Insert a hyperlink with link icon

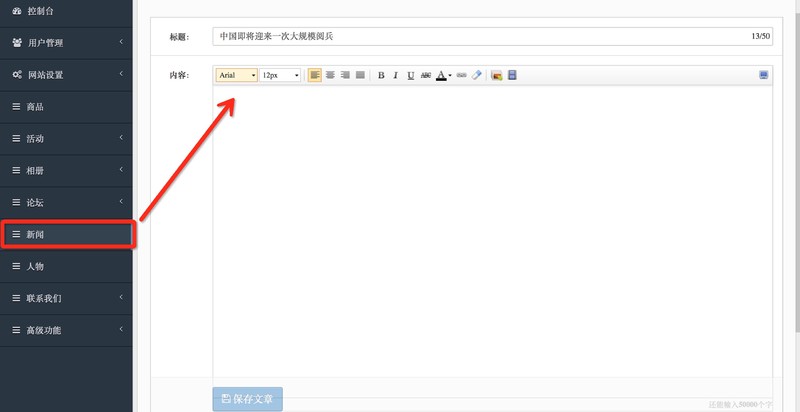[x=461, y=75]
